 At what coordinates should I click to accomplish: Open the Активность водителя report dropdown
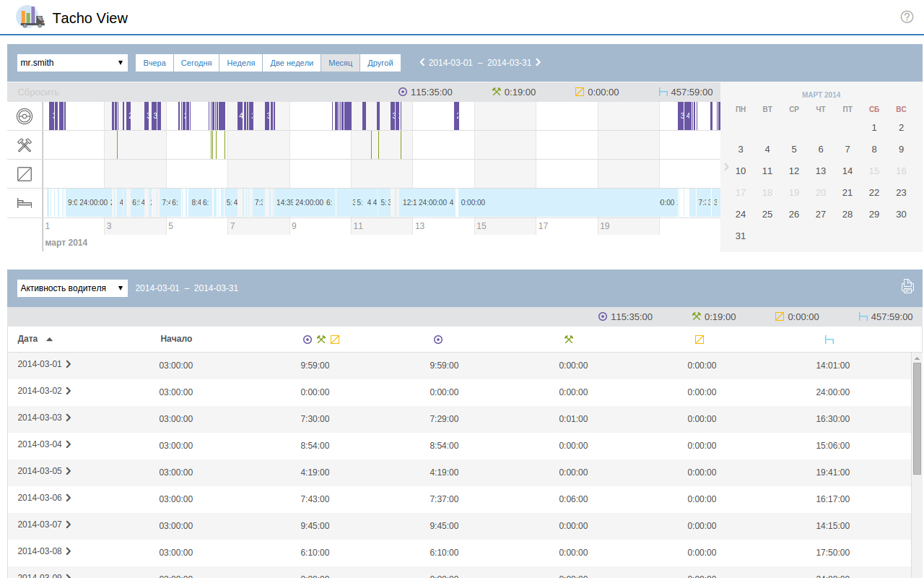tap(72, 288)
